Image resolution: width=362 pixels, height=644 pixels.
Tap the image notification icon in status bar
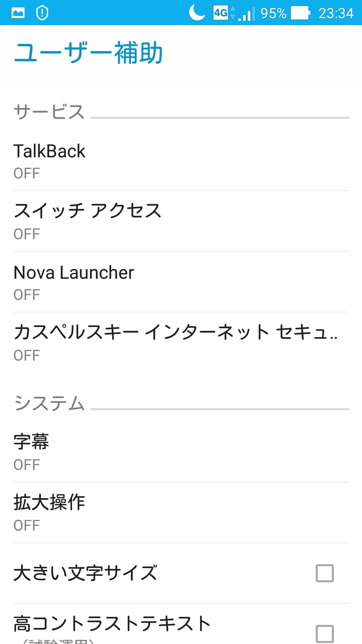[18, 13]
